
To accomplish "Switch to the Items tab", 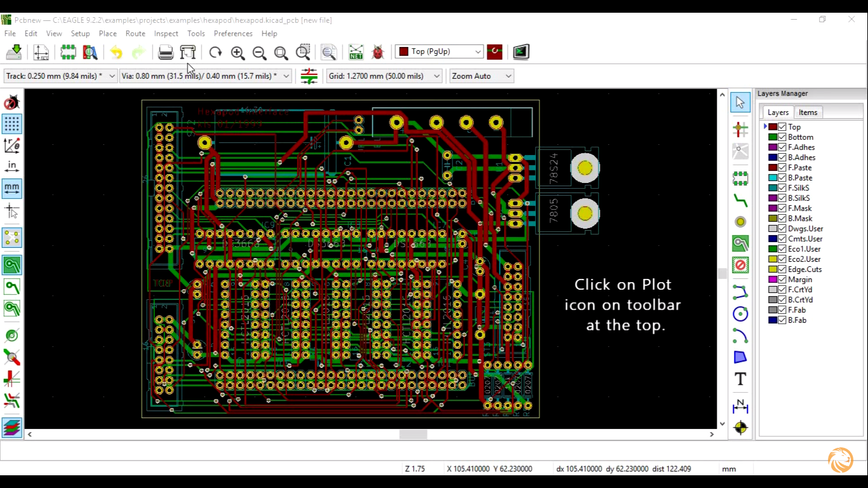I will click(x=808, y=112).
